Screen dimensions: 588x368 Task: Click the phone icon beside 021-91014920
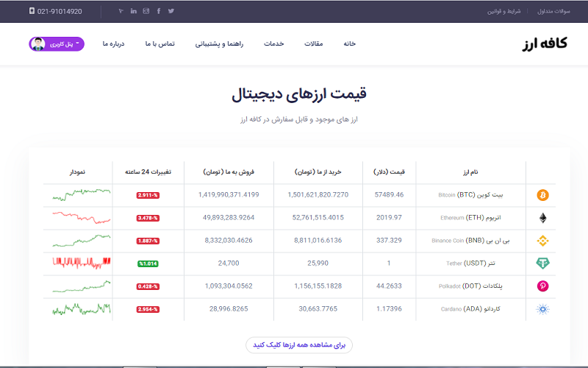(x=32, y=11)
